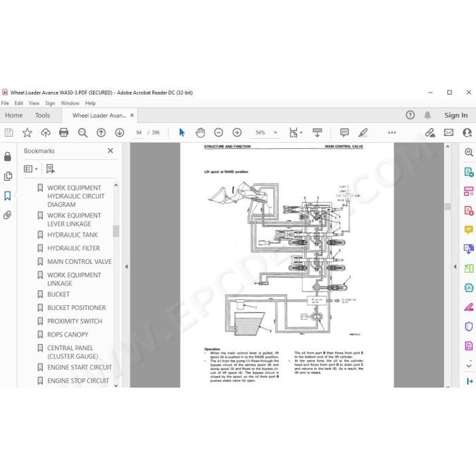Close the Wheel Loader document tab
The image size is (476, 476).
coord(132,116)
